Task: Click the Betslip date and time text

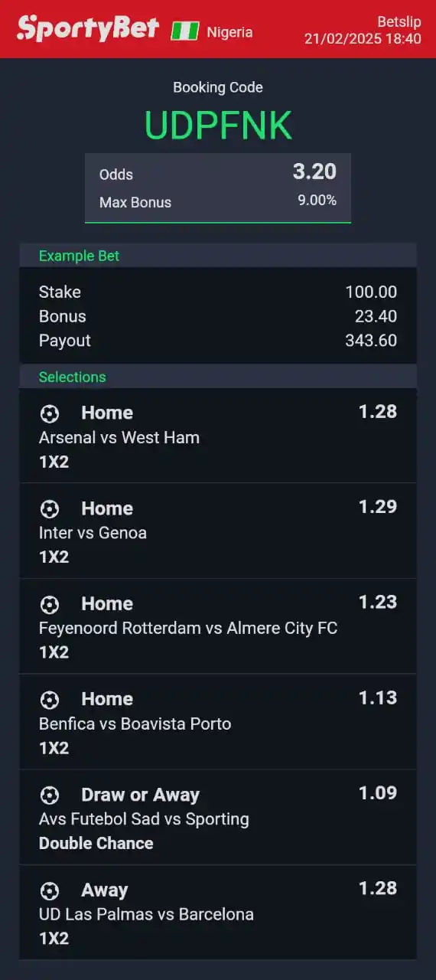Action: click(363, 38)
